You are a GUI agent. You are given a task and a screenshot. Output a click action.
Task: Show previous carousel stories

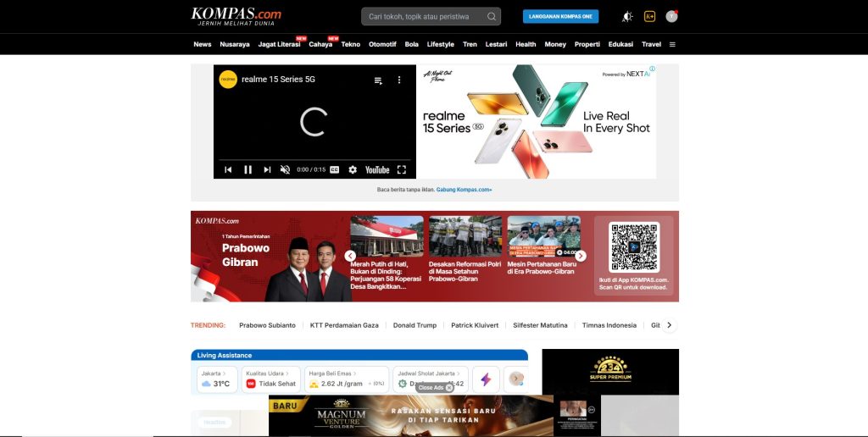click(350, 256)
